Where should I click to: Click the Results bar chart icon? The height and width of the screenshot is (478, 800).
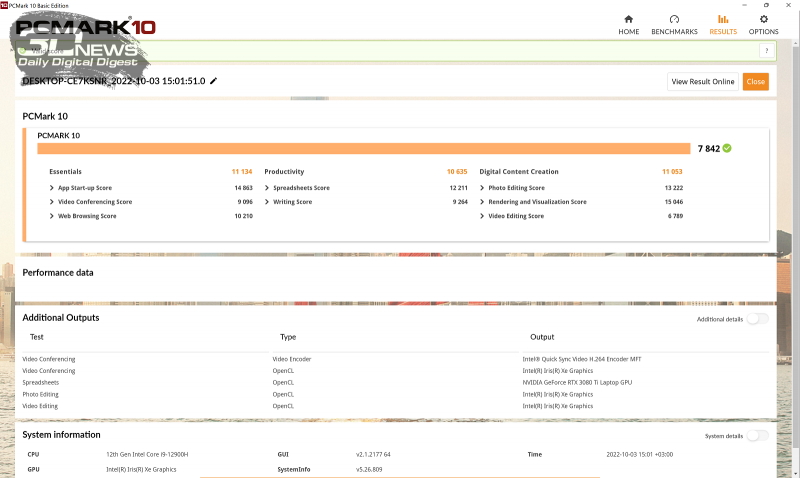[x=722, y=19]
